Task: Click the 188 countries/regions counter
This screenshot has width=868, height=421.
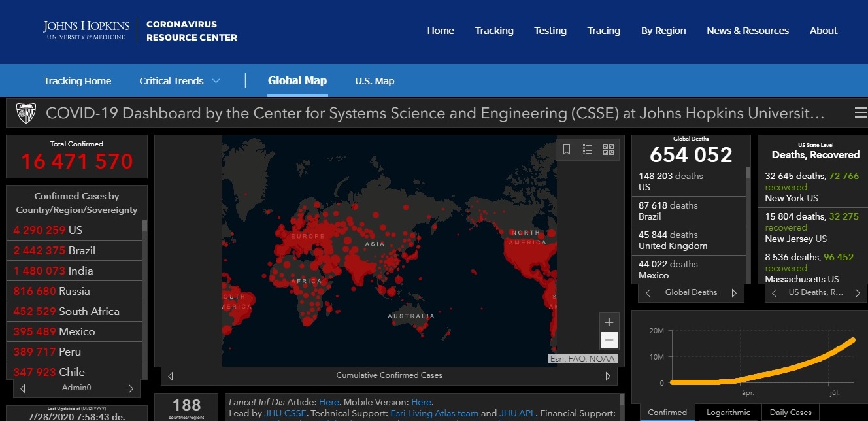Action: tap(186, 408)
